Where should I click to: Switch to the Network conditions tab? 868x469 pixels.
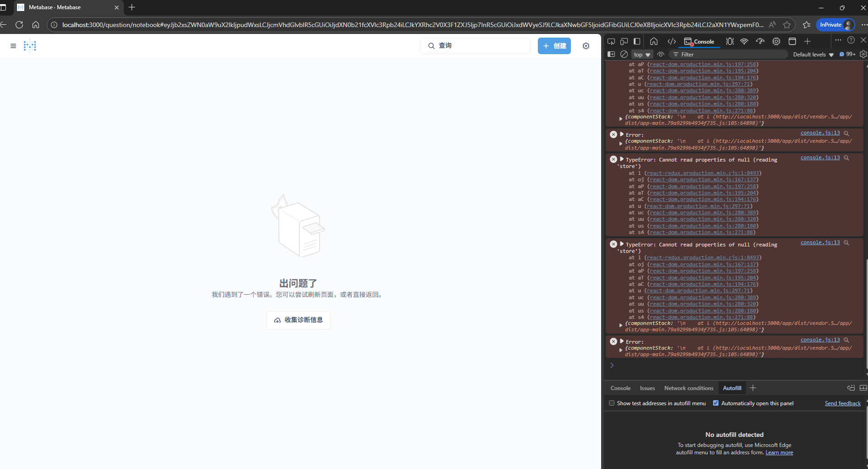coord(689,388)
